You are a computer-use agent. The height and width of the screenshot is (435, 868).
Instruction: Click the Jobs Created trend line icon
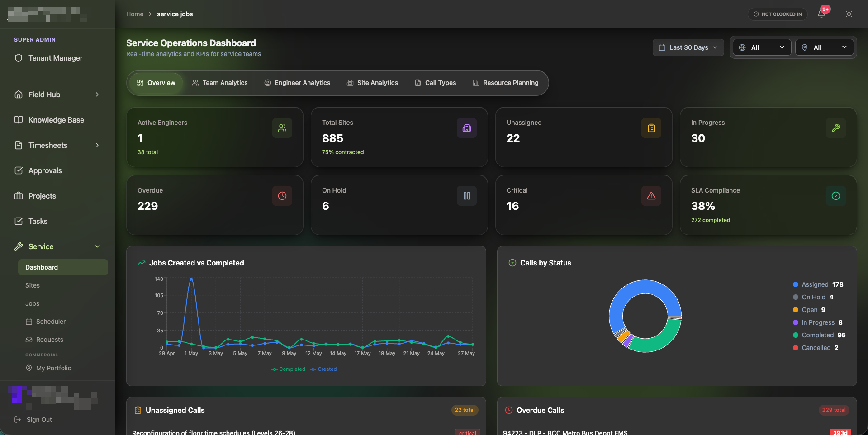click(142, 263)
